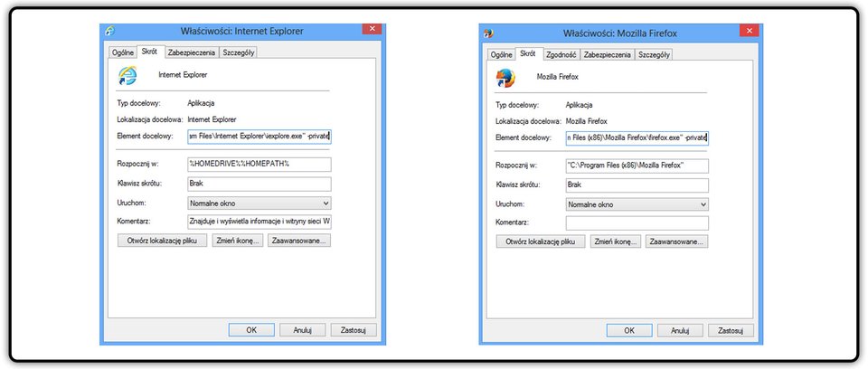This screenshot has width=868, height=369.
Task: Click Zastosuj in Internet Explorer window
Action: [x=354, y=330]
